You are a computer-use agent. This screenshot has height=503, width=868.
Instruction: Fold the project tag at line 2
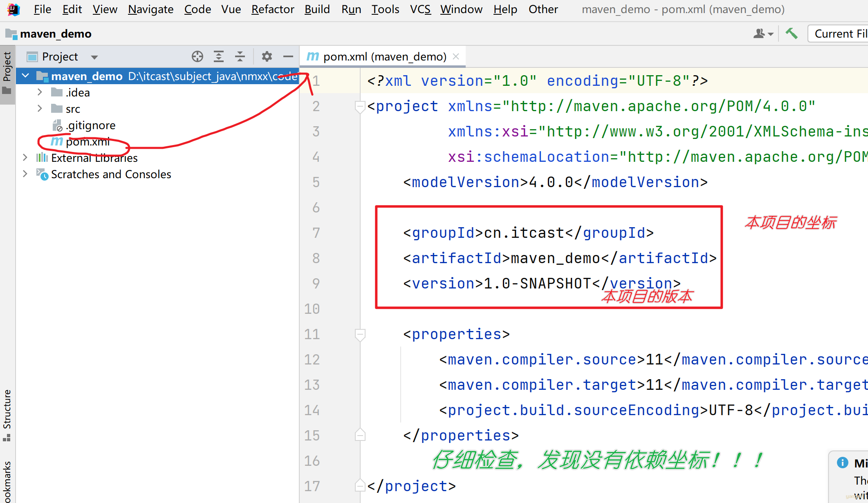360,107
